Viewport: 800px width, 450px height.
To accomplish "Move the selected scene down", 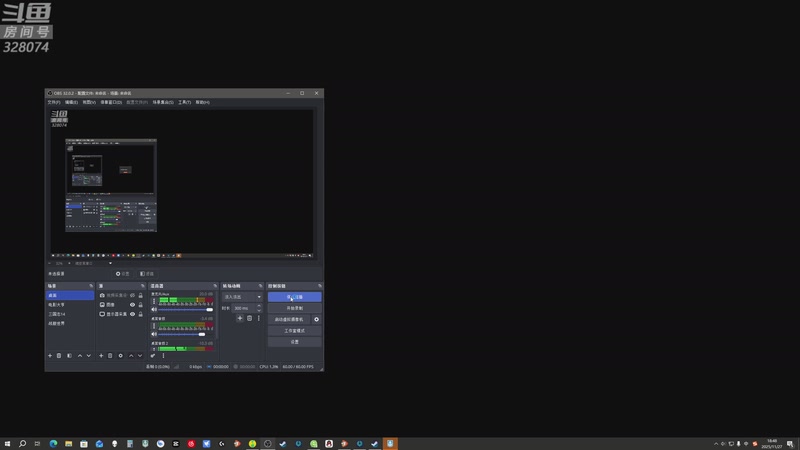I will click(89, 356).
